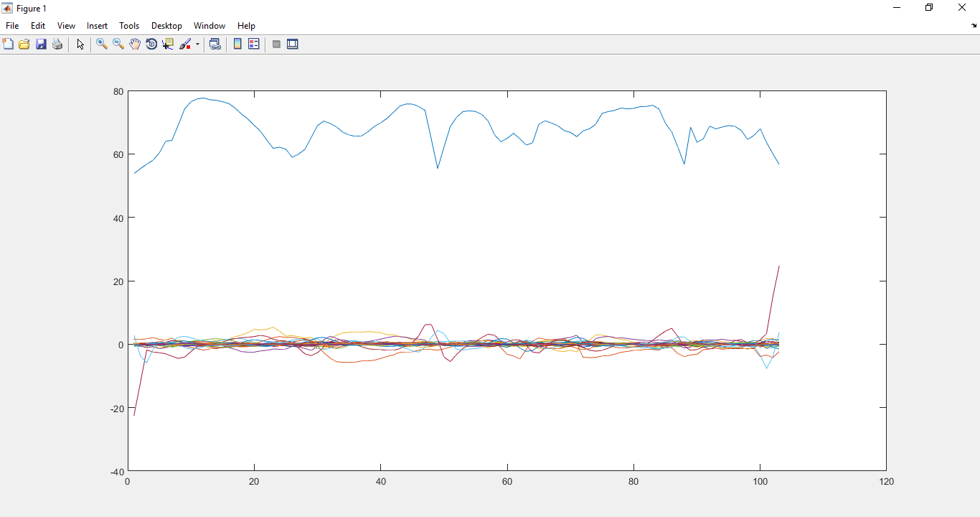The height and width of the screenshot is (517, 980).
Task: Select the Zoom In tool
Action: pos(102,44)
